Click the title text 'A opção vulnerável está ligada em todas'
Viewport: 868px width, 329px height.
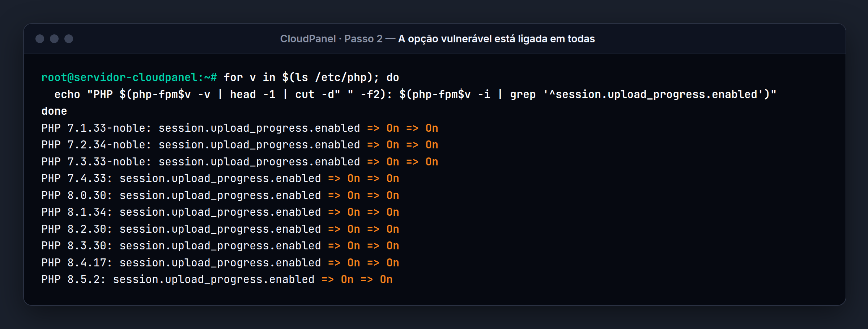coord(496,39)
